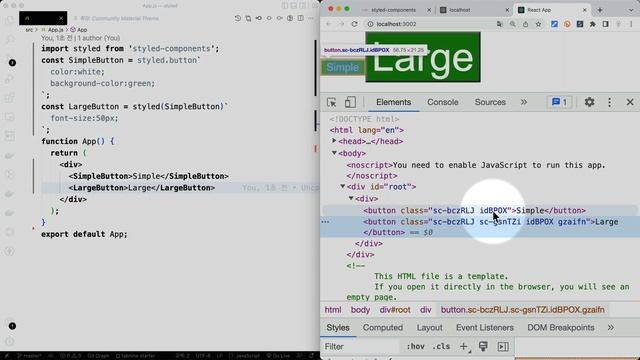Bookmark this page with the star icon
Image resolution: width=640 pixels, height=360 pixels.
tap(538, 24)
